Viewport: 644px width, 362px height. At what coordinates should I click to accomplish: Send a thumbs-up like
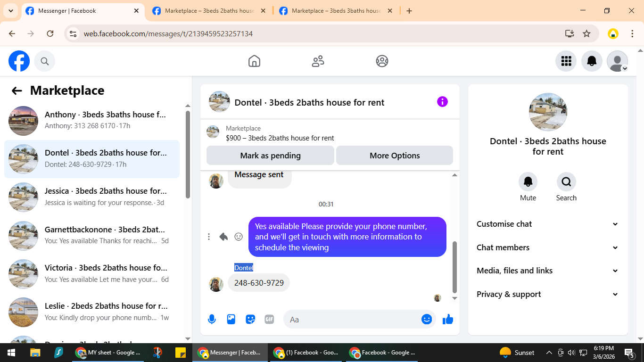(x=448, y=320)
